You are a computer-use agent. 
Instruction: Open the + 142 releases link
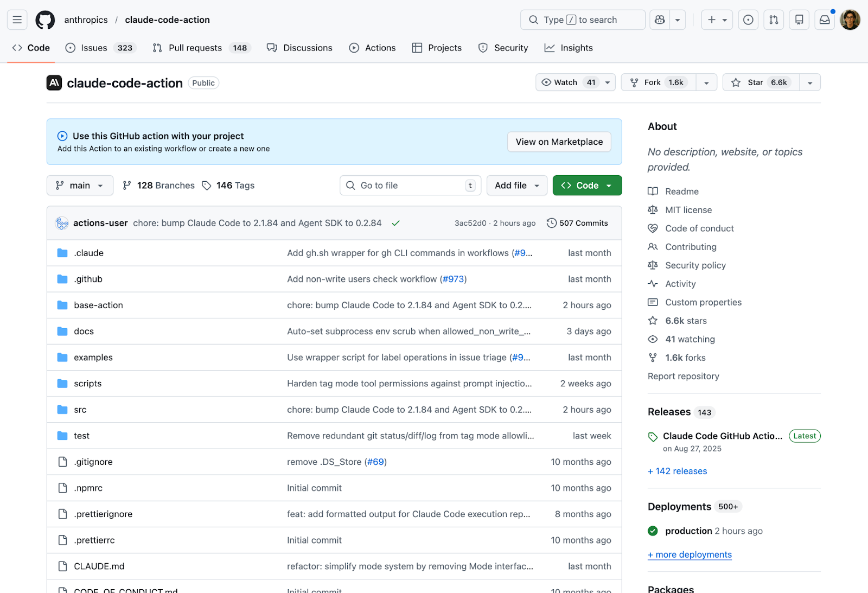(x=677, y=471)
